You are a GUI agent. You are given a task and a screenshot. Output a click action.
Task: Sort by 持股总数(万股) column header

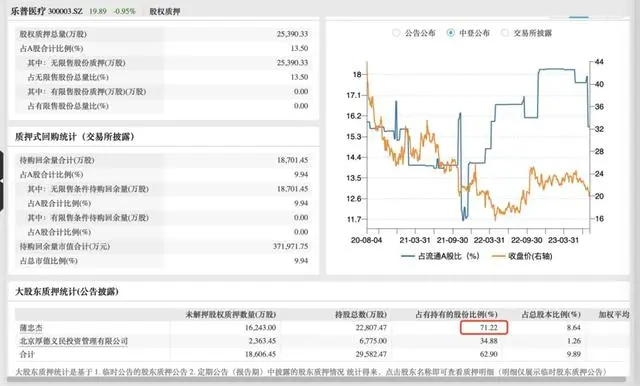pyautogui.click(x=360, y=315)
